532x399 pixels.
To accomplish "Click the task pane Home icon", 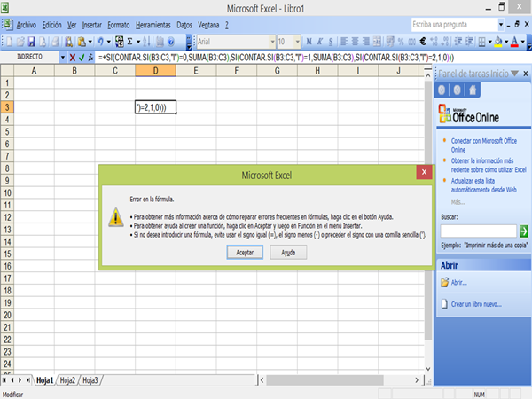I will 473,90.
